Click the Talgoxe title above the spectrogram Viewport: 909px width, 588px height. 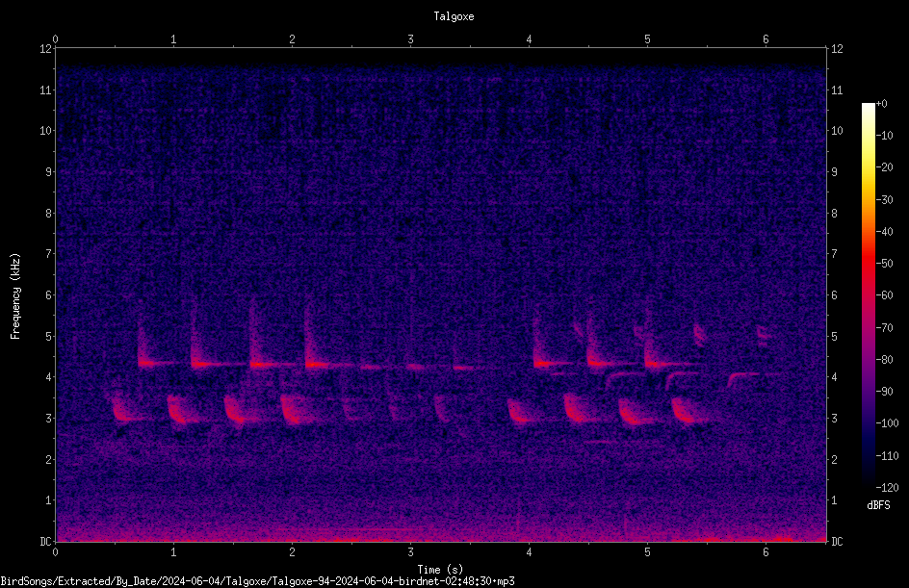point(454,16)
